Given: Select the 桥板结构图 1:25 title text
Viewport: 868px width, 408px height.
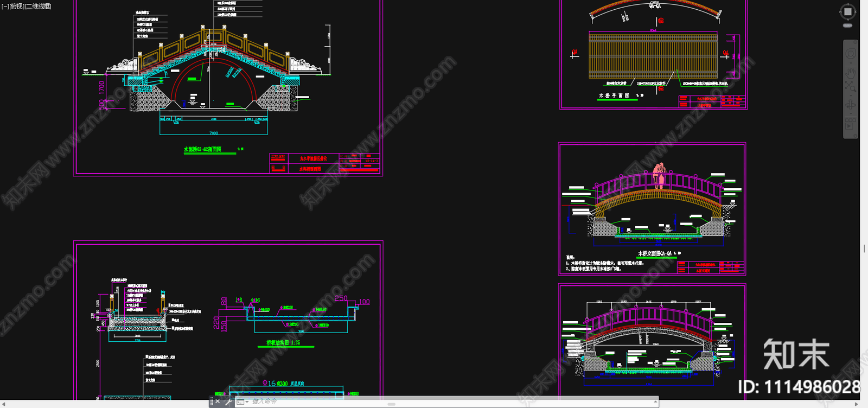Looking at the screenshot, I should 283,343.
